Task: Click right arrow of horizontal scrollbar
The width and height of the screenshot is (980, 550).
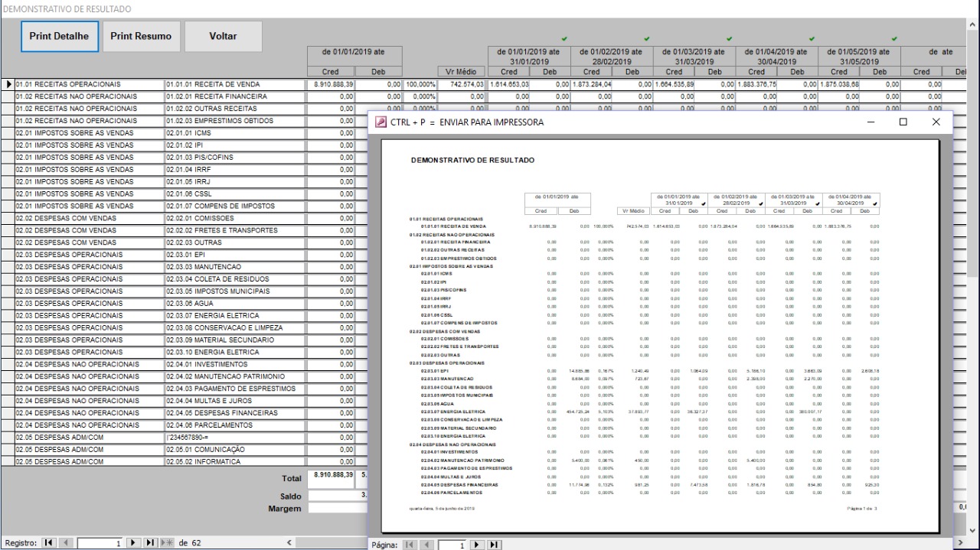Action: (960, 543)
